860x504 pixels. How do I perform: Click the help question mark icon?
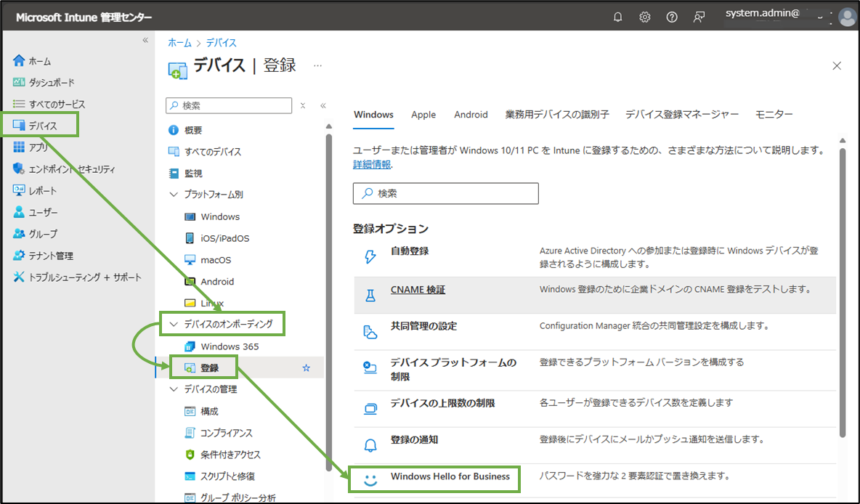coord(672,16)
